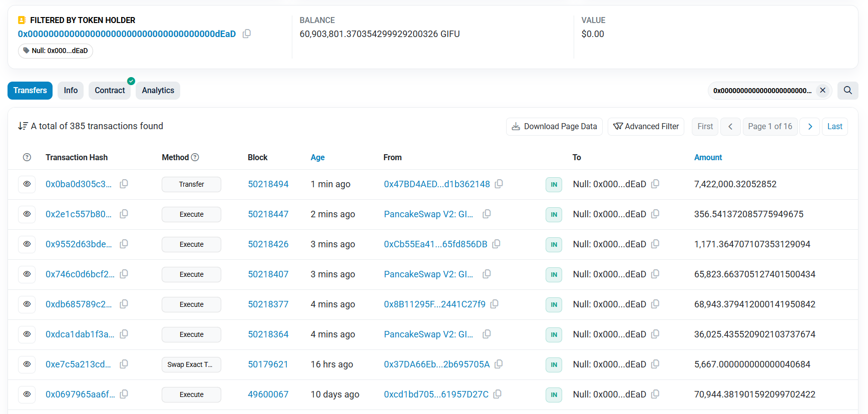This screenshot has width=868, height=414.
Task: Copy To address in block 50218426 row
Action: click(x=655, y=244)
